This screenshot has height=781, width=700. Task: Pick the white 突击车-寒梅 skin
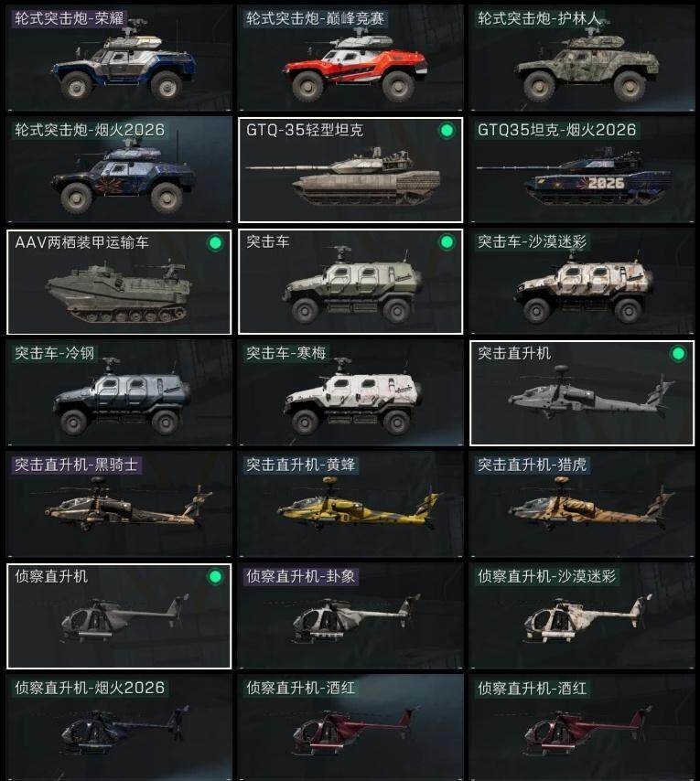[350, 393]
